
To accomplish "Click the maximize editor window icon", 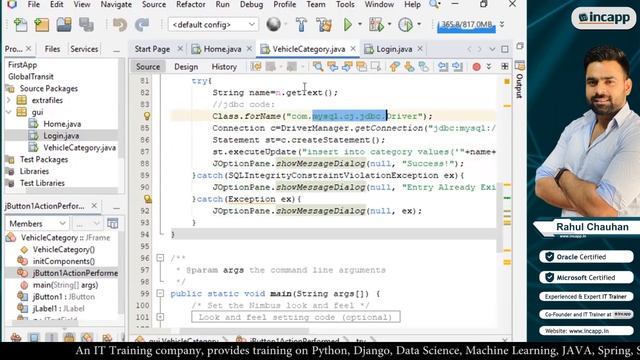I will coord(505,49).
